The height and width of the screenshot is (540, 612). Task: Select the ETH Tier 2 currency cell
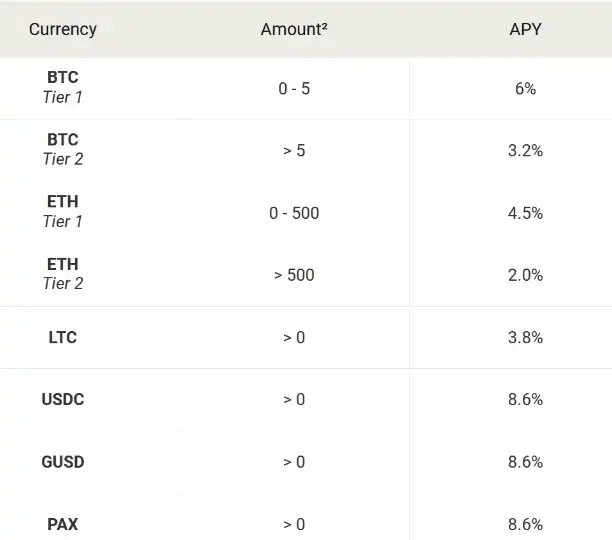pyautogui.click(x=63, y=274)
